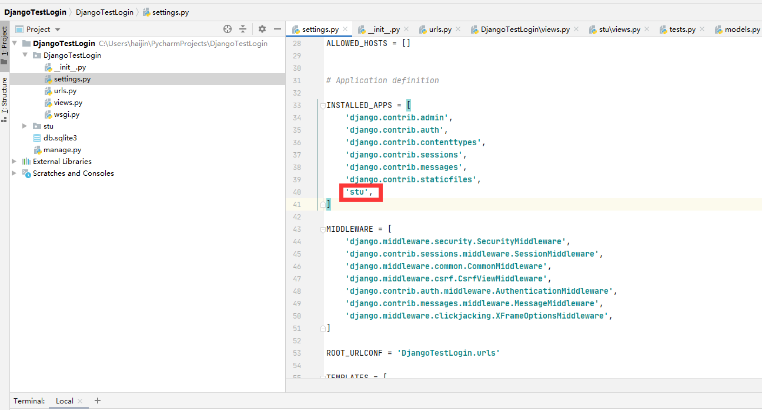
Task: Click the locate/scroll from source icon
Action: click(x=227, y=29)
